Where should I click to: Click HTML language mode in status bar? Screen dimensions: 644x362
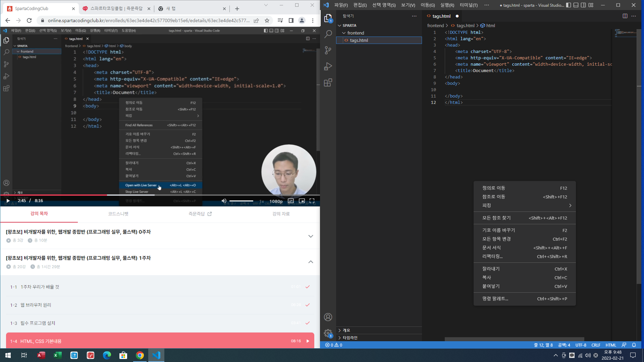point(611,345)
